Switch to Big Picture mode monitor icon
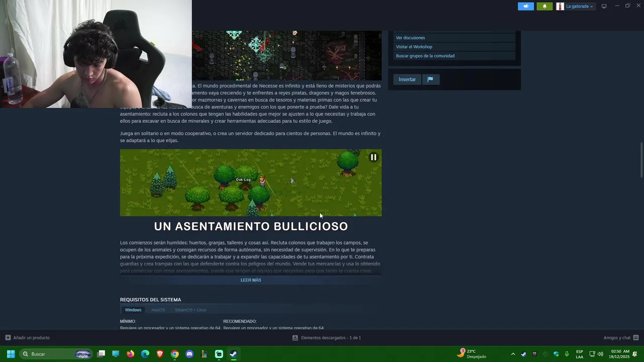 pyautogui.click(x=604, y=7)
